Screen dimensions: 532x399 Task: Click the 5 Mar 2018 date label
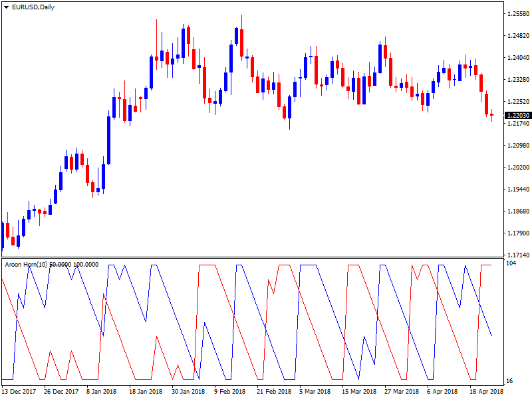coord(315,392)
